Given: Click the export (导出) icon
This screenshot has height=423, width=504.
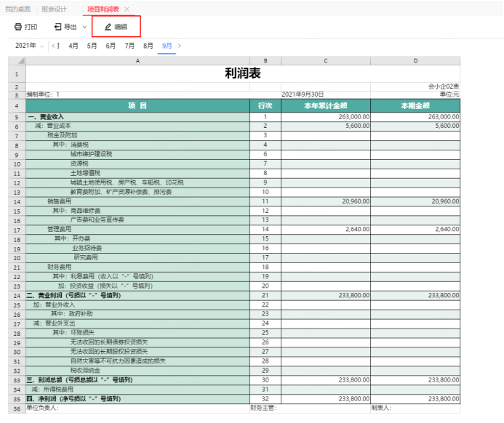Looking at the screenshot, I should click(x=58, y=27).
